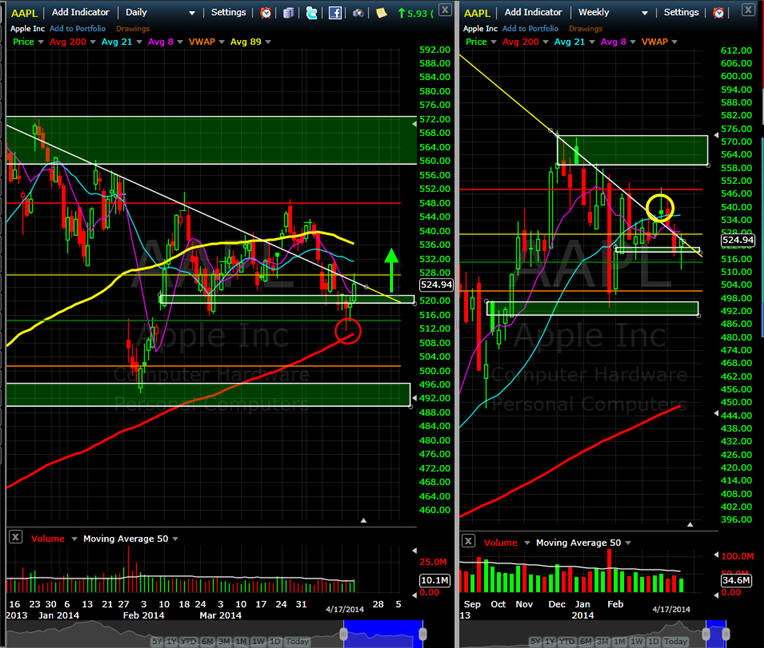Grab right handle of Weekly range slider
The height and width of the screenshot is (648, 764).
(x=726, y=634)
